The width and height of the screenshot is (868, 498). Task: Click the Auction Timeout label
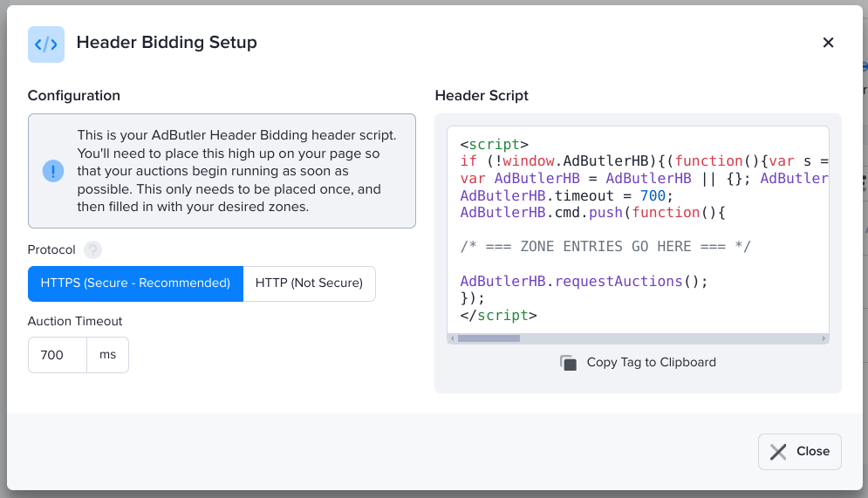tap(75, 322)
